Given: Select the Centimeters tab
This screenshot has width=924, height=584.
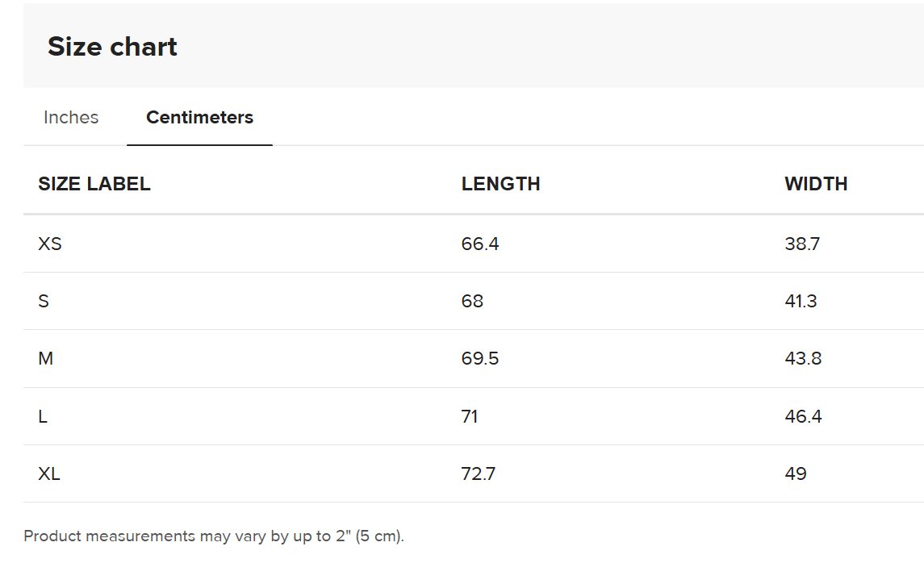Looking at the screenshot, I should (x=200, y=117).
